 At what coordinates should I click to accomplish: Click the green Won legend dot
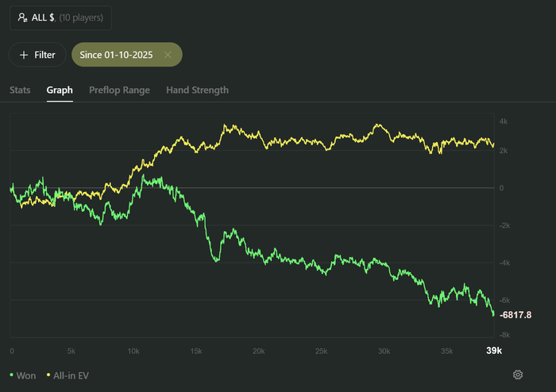[x=11, y=375]
